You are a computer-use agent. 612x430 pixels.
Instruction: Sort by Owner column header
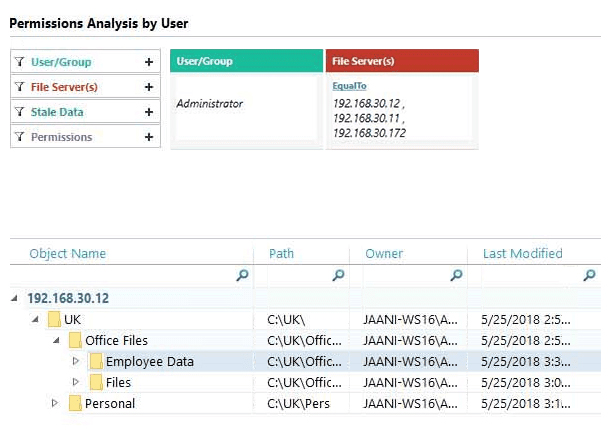(384, 254)
